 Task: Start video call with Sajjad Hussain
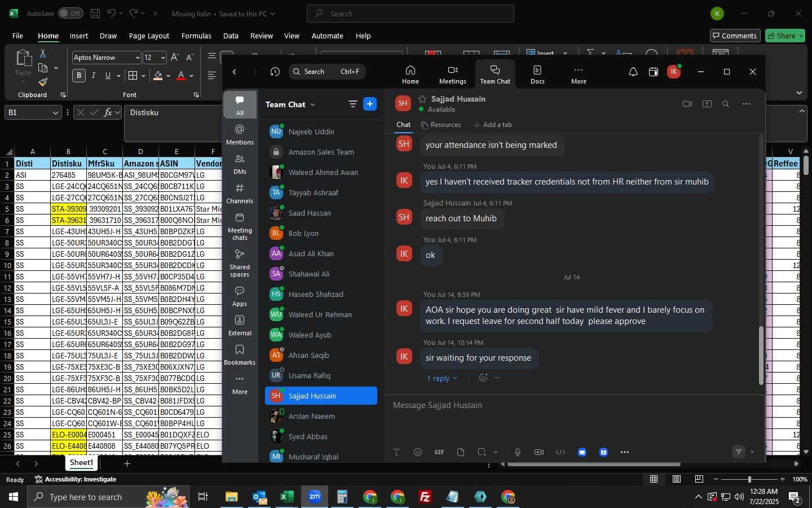(687, 104)
